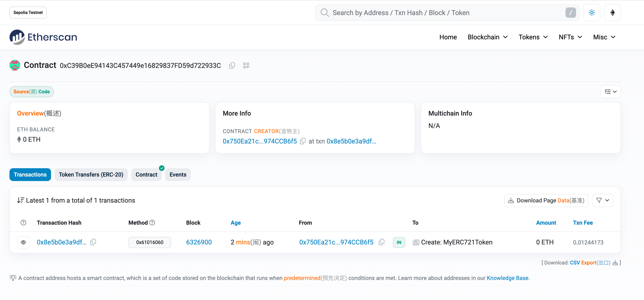Preview transaction details with eye icon
644x300 pixels.
click(23, 242)
